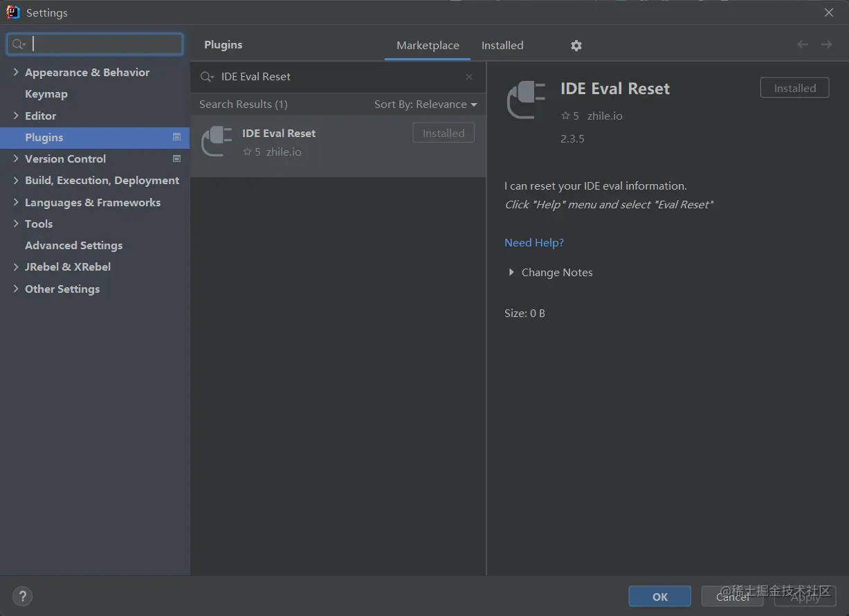Expand the JRebel & XRebel node
Screen dimensions: 849x616
tap(16, 266)
